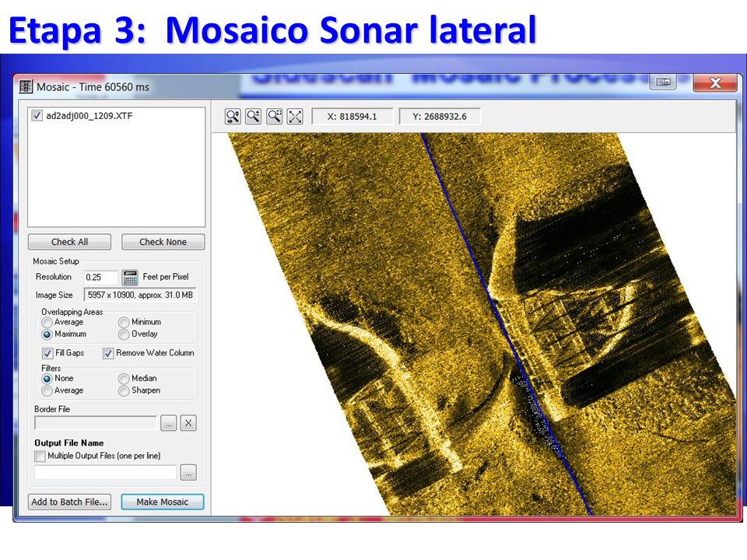747x560 pixels.
Task: Choose the Sharpen filter option
Action: (124, 390)
